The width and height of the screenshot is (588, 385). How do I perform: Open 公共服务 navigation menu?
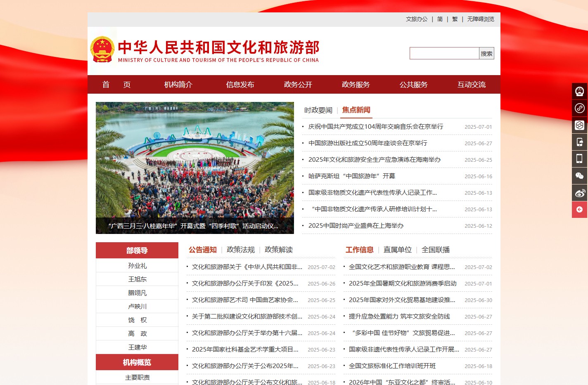(x=414, y=85)
